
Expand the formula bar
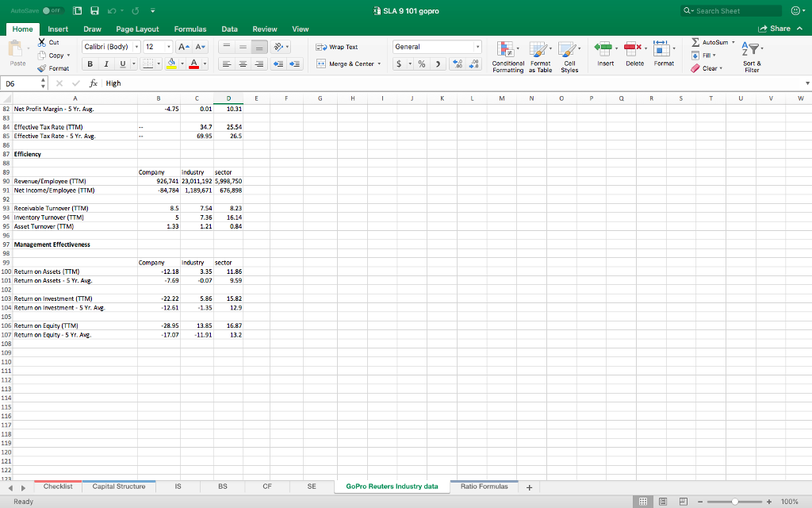coord(806,83)
